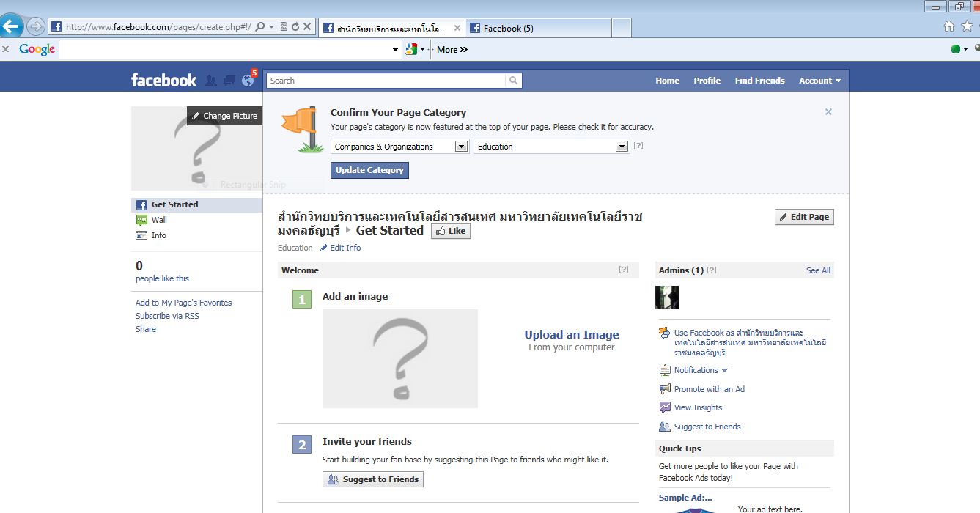
Task: Open the Google toolbar search box dropdown arrow
Action: click(396, 50)
